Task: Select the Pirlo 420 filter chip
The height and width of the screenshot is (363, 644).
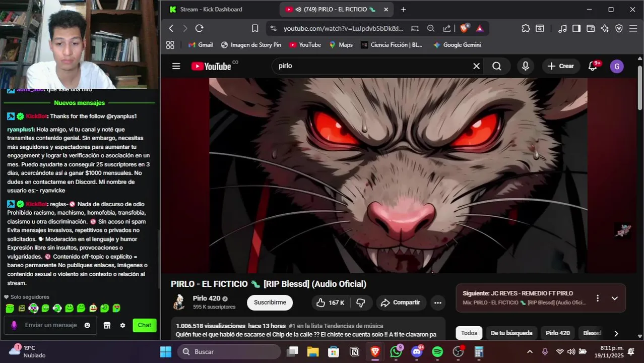Action: (558, 333)
